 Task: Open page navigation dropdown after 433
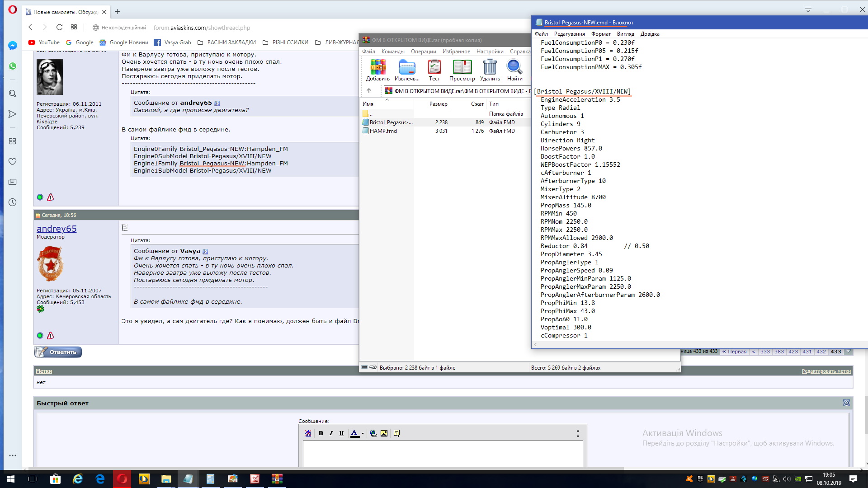coord(849,352)
